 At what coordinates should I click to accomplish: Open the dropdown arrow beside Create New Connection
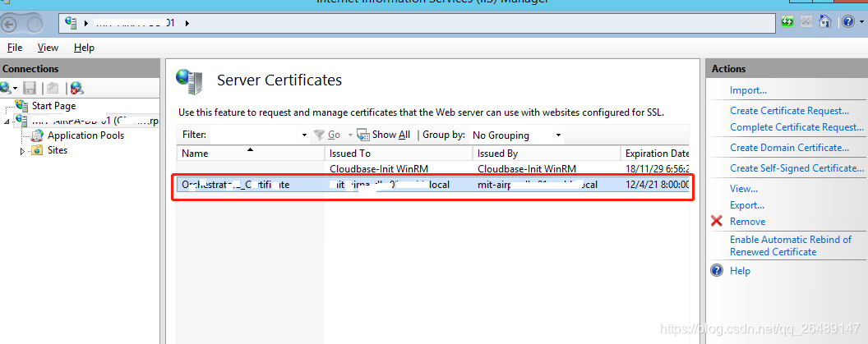[16, 89]
